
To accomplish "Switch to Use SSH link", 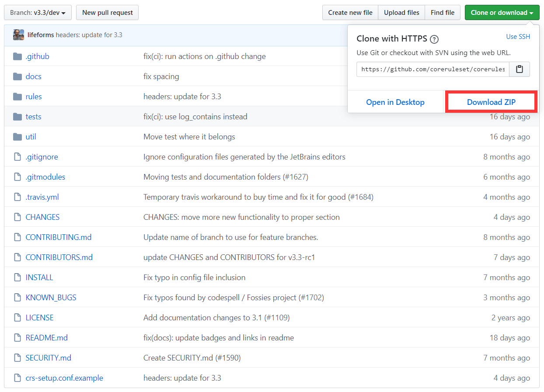I will (x=518, y=37).
